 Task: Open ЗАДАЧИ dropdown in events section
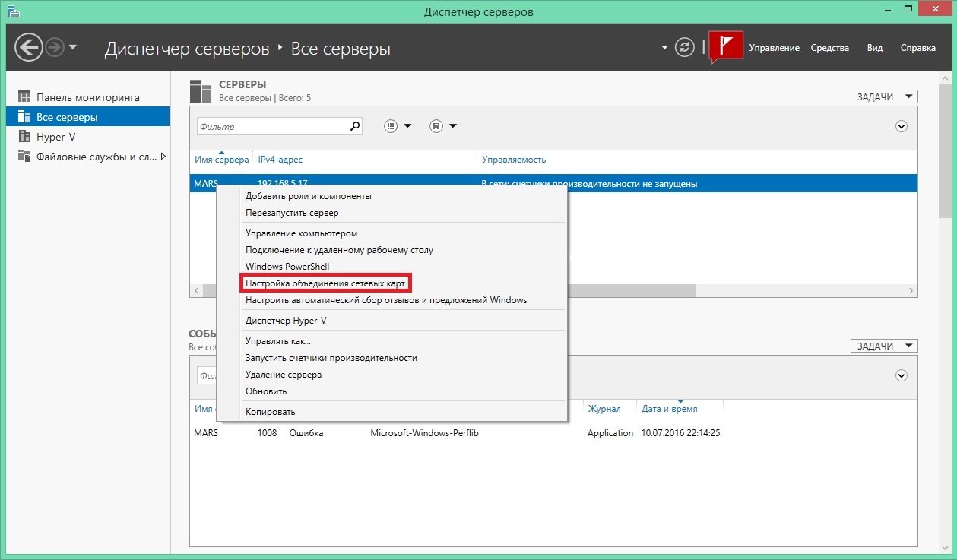(x=884, y=346)
